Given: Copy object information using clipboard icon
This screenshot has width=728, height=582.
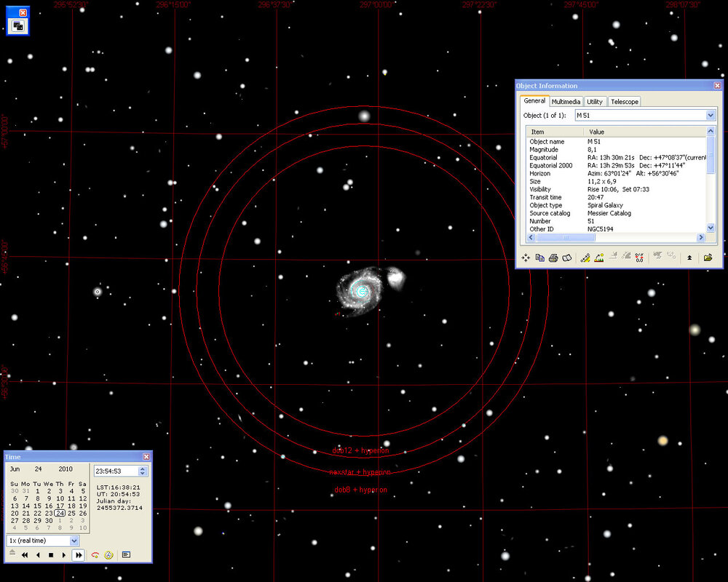Looking at the screenshot, I should point(539,258).
